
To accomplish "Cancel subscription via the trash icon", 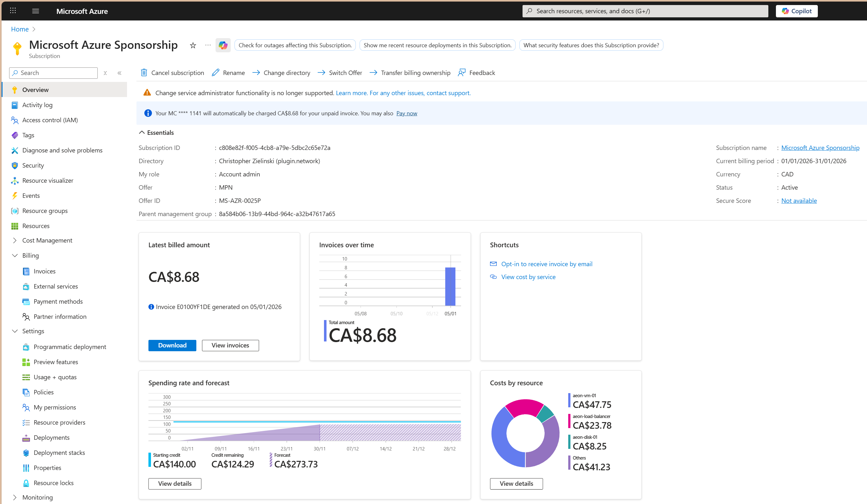I will 144,72.
